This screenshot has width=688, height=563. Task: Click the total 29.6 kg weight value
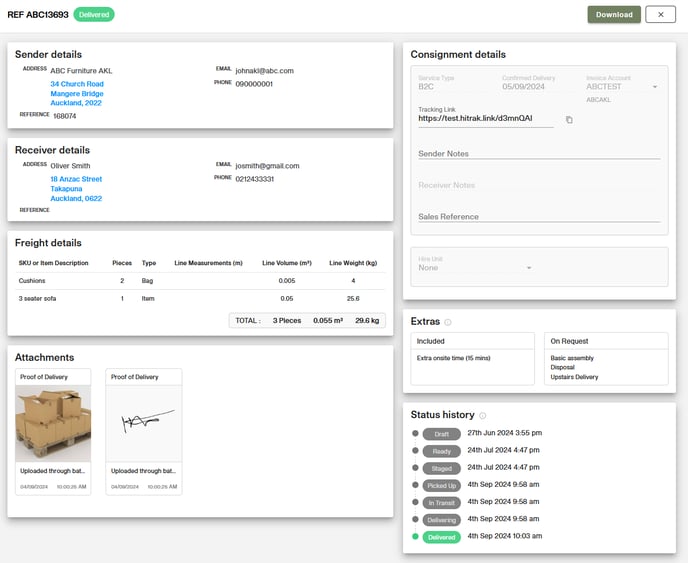pyautogui.click(x=367, y=320)
